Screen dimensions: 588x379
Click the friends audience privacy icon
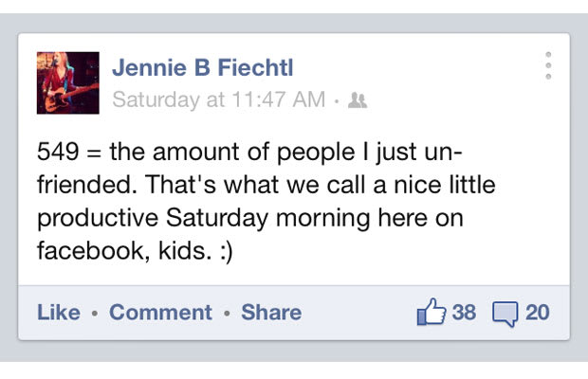358,100
